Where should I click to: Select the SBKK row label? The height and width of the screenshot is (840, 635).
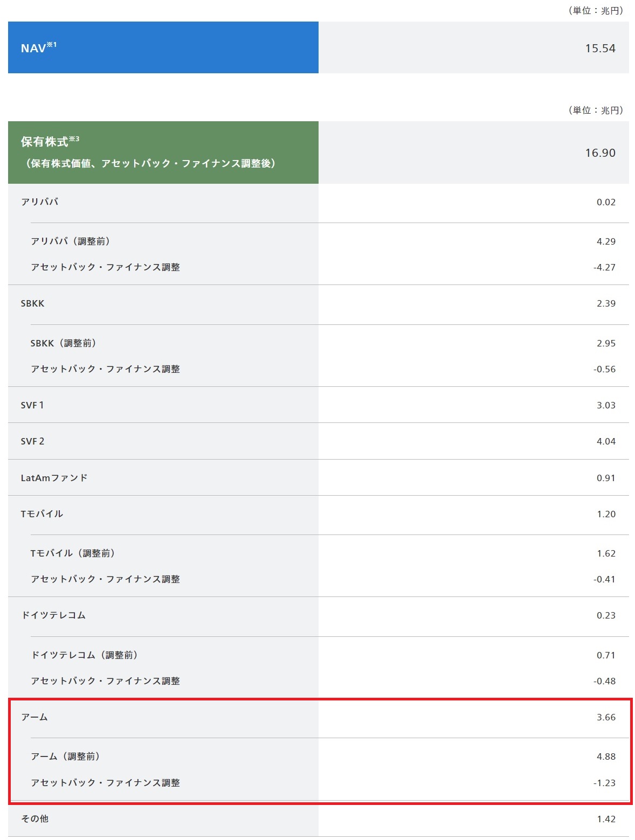(x=33, y=303)
